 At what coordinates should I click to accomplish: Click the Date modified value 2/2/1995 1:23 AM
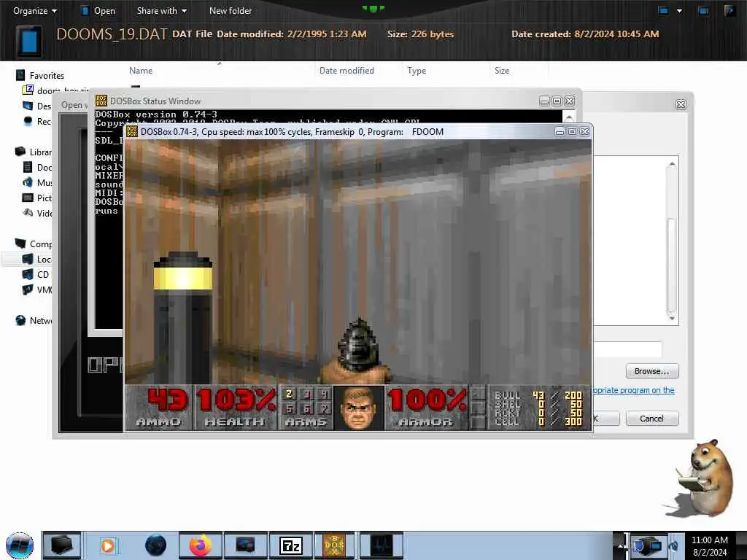[x=327, y=34]
